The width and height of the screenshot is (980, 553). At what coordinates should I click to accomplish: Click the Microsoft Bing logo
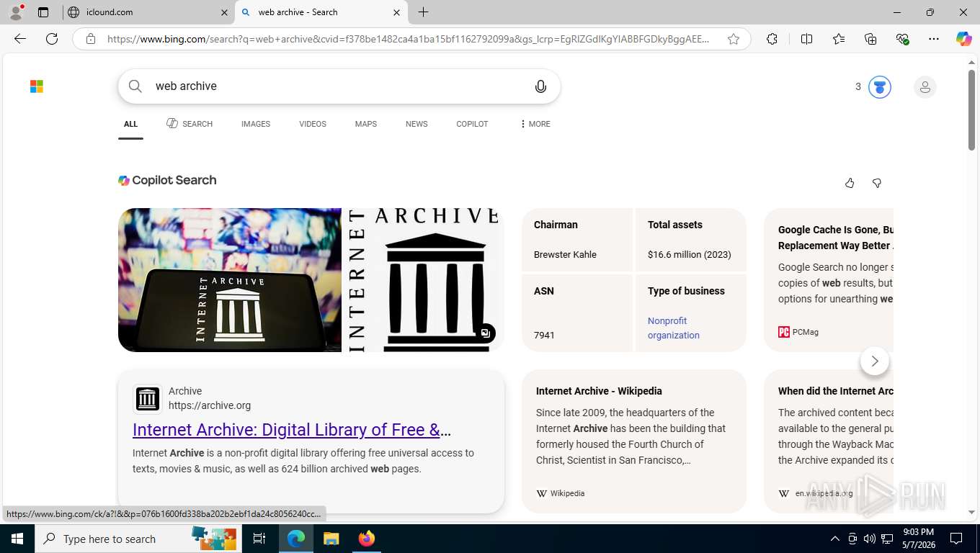(37, 86)
